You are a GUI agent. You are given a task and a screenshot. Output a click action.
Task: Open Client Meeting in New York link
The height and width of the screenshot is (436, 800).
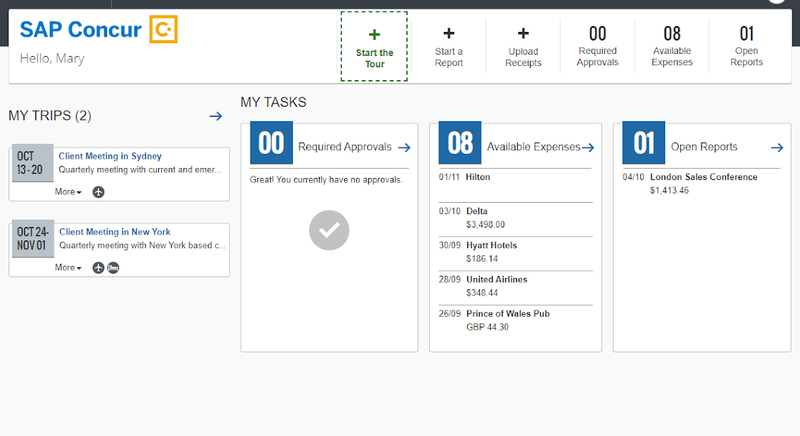[x=115, y=232]
